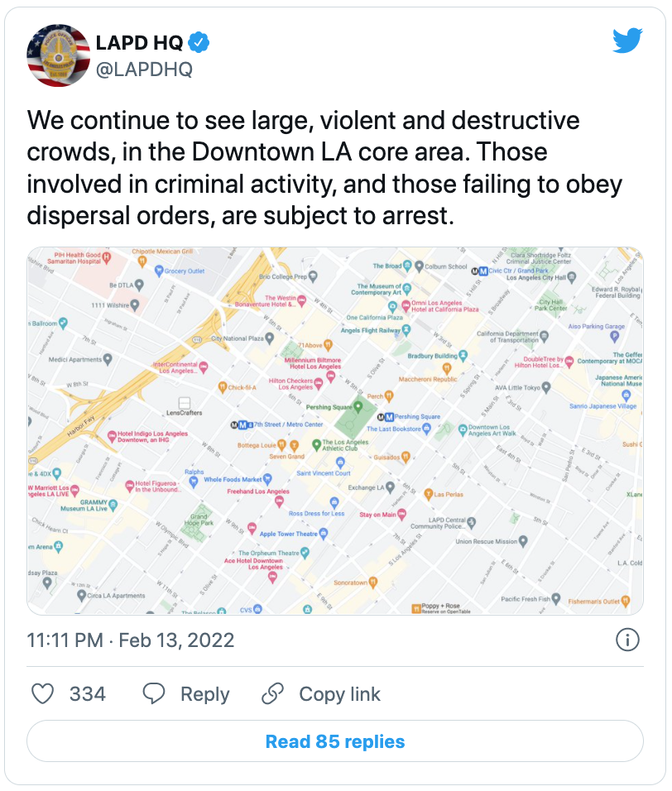This screenshot has width=672, height=791.
Task: Open the tweet info icon
Action: click(x=627, y=640)
